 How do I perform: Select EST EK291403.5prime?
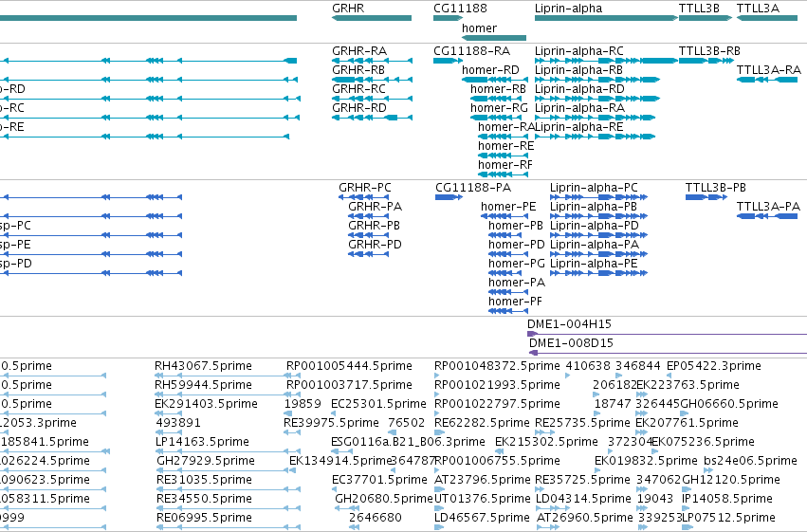tap(206, 404)
